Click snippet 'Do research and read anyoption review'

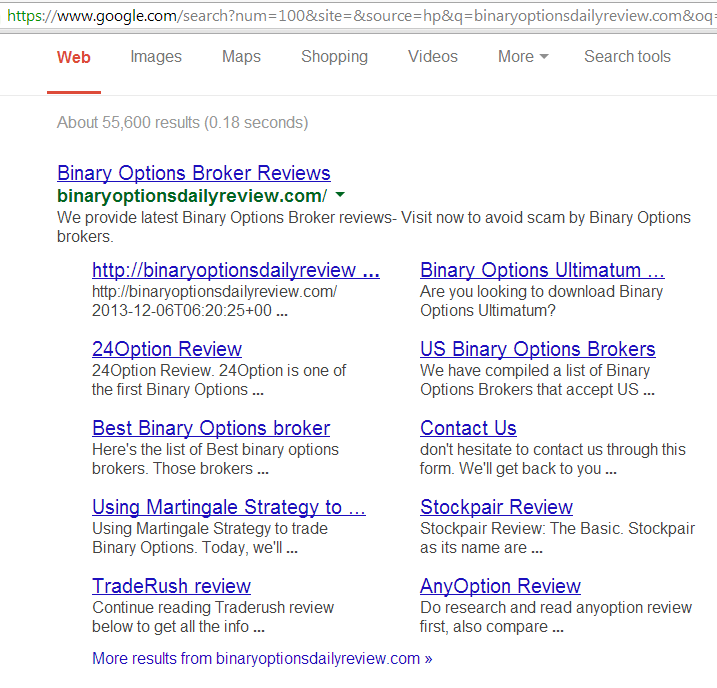556,617
